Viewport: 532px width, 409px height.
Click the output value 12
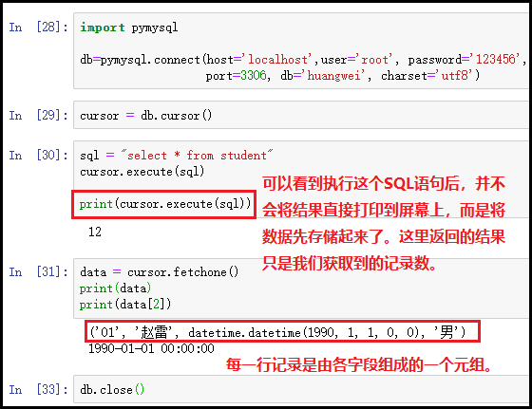(95, 232)
